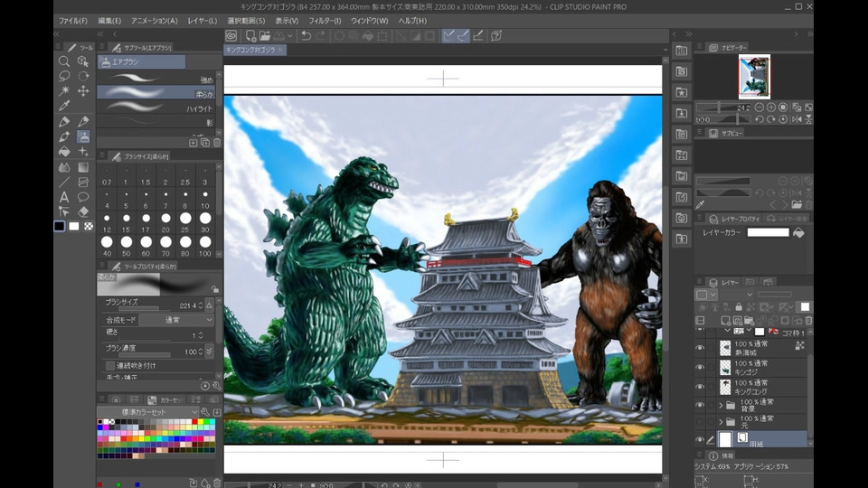
Task: Select the Figure line tool
Action: tap(64, 182)
